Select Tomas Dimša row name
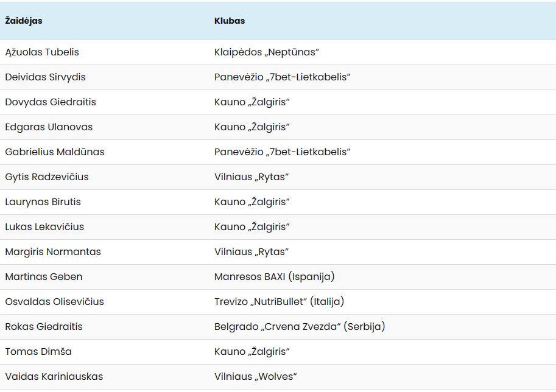556x392 pixels. click(38, 352)
